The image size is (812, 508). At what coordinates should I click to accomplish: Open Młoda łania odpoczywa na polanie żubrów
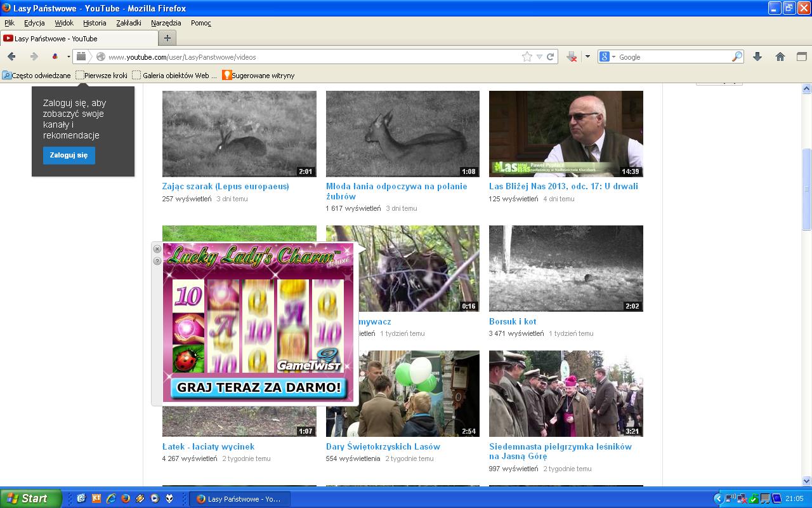coord(396,191)
